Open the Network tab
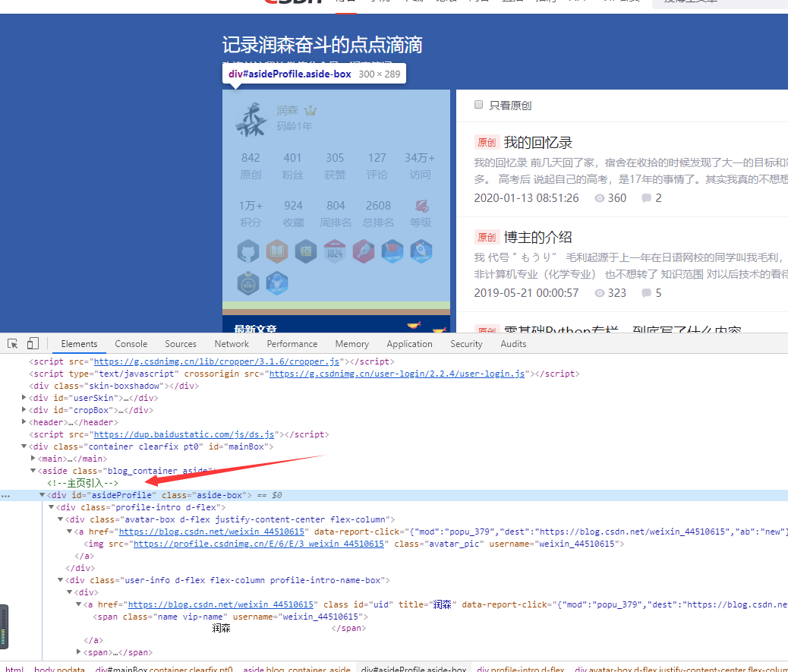The image size is (788, 672). point(232,344)
